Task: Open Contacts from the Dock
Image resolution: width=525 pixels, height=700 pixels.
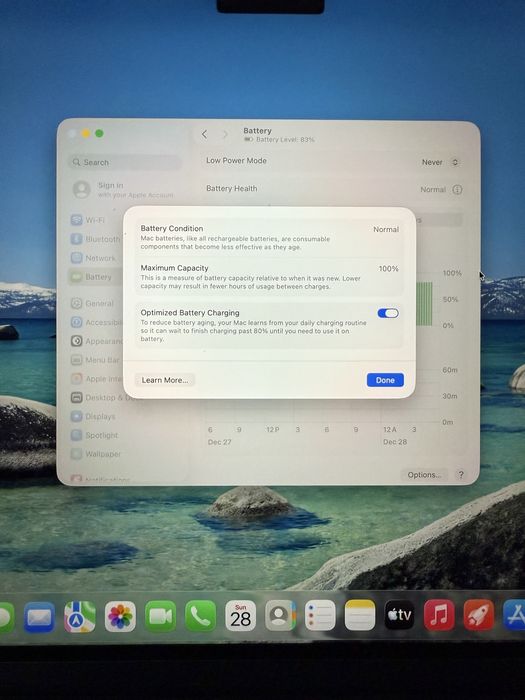Action: click(x=280, y=615)
